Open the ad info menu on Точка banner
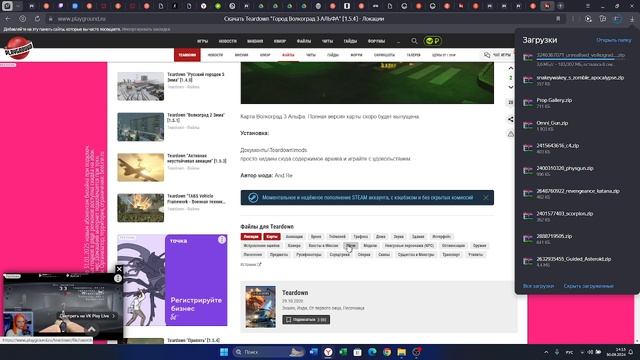This screenshot has width=640, height=360. [x=222, y=240]
